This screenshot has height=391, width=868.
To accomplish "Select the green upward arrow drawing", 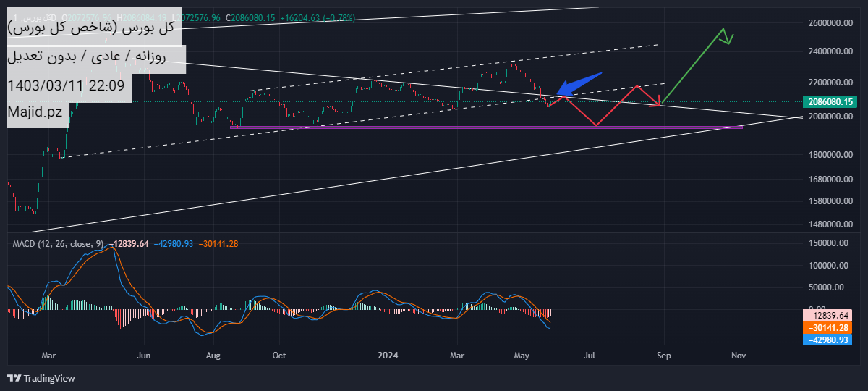I will (x=697, y=65).
